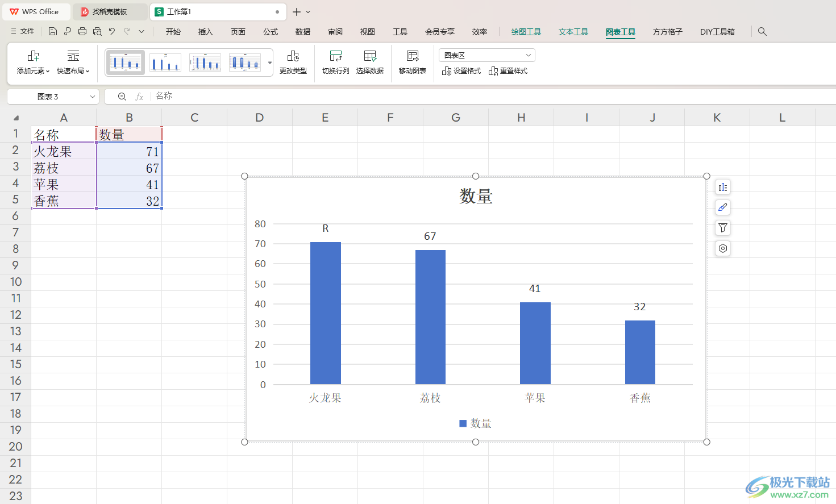Click the output-as-PDF icon beside Save
Viewport: 836px width, 504px height.
[x=68, y=32]
